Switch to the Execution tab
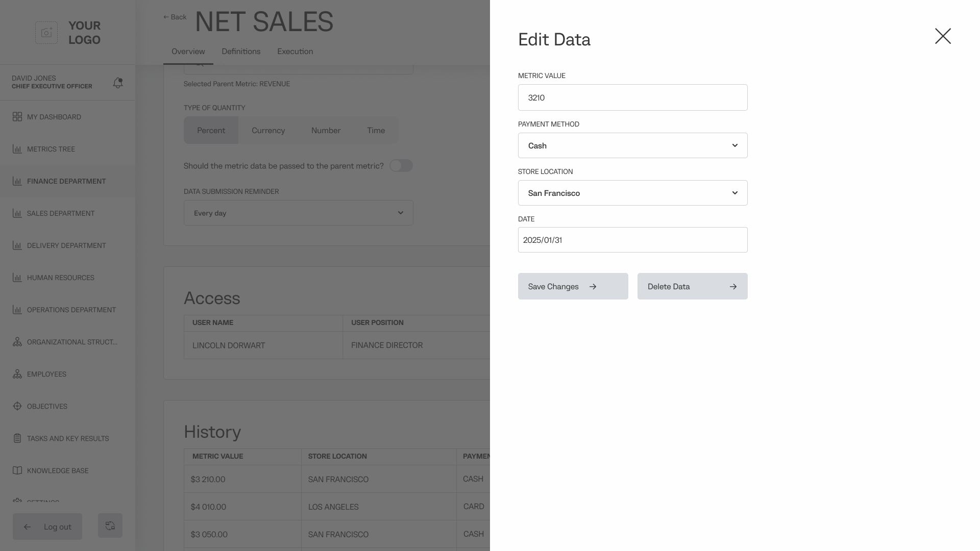The height and width of the screenshot is (551, 980). pyautogui.click(x=295, y=52)
